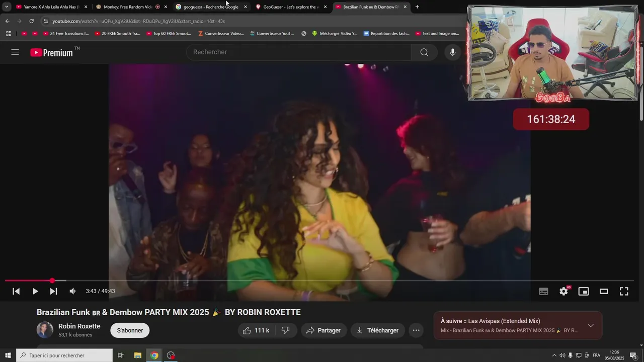Open Convertisseur Video bookmark with Z icon
Screen dimensions: 644x362
click(x=221, y=34)
